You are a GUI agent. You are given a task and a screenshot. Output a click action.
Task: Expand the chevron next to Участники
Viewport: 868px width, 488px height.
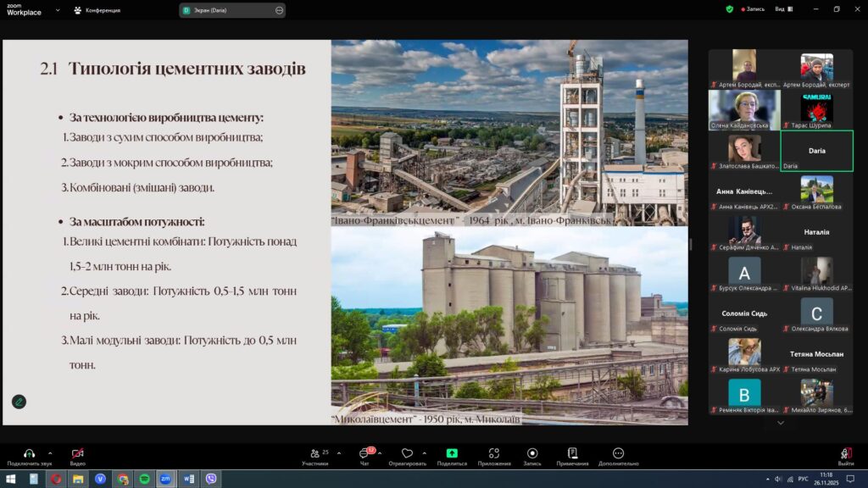[338, 453]
